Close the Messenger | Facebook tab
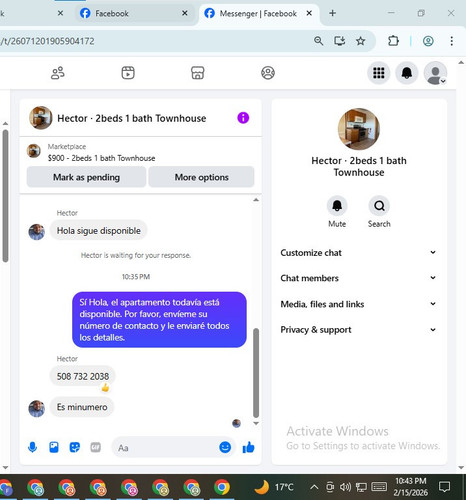466x500 pixels. click(309, 13)
